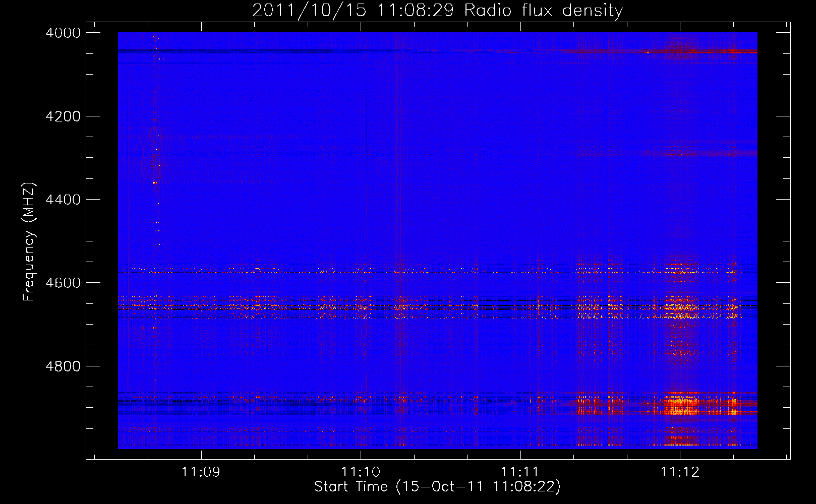This screenshot has width=816, height=504.
Task: Click the 11:11 time tick label
Action: [x=520, y=472]
